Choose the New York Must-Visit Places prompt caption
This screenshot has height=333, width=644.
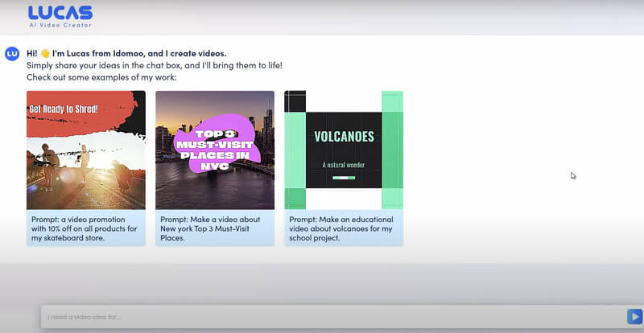point(215,228)
